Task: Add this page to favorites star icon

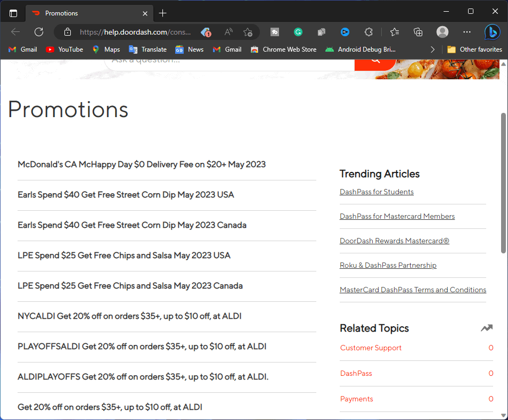Action: point(248,32)
